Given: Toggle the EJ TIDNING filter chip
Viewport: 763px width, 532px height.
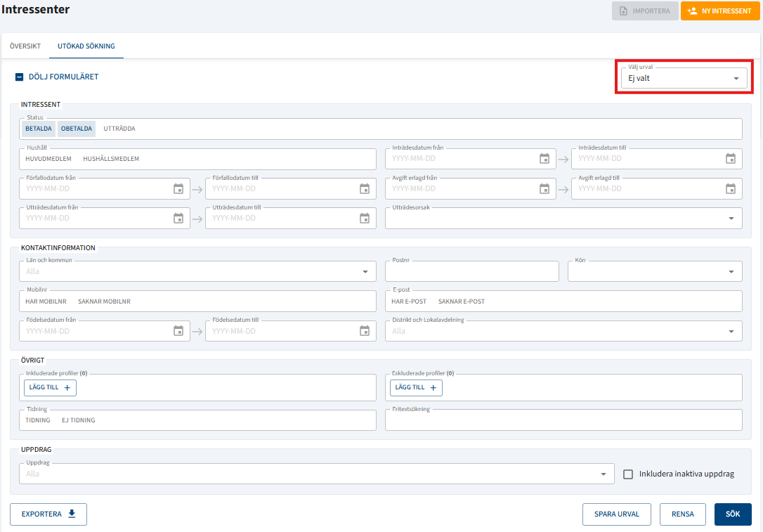Looking at the screenshot, I should [79, 420].
